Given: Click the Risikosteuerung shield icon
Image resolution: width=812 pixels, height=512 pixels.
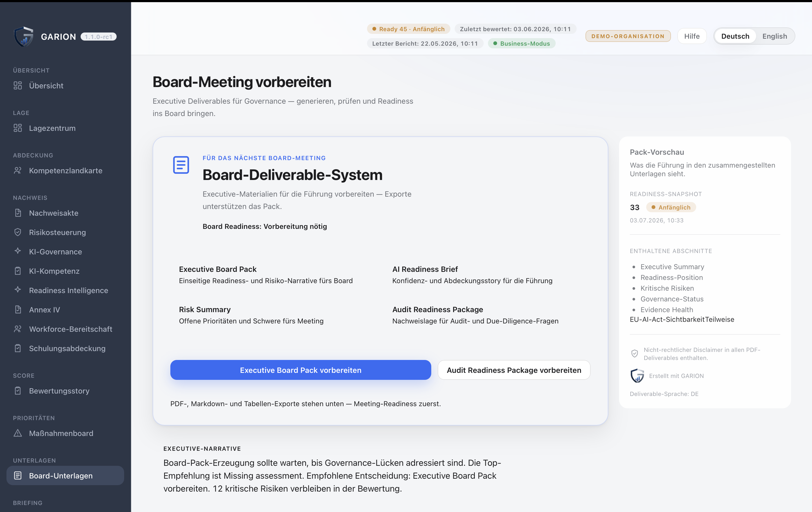Looking at the screenshot, I should click(17, 232).
